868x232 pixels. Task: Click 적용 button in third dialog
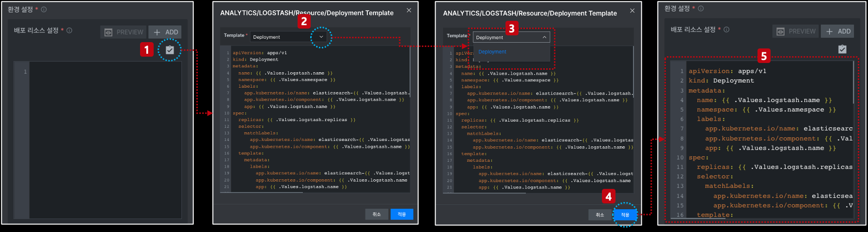click(x=625, y=215)
